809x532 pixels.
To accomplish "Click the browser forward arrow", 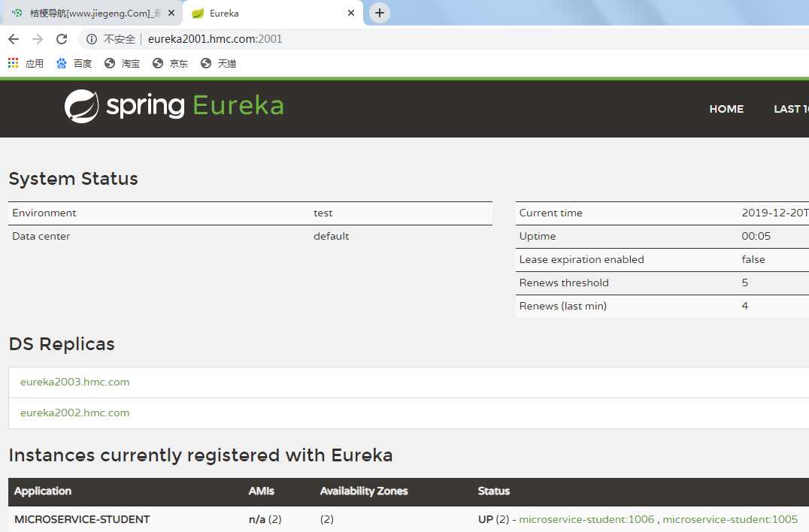I will pos(38,39).
